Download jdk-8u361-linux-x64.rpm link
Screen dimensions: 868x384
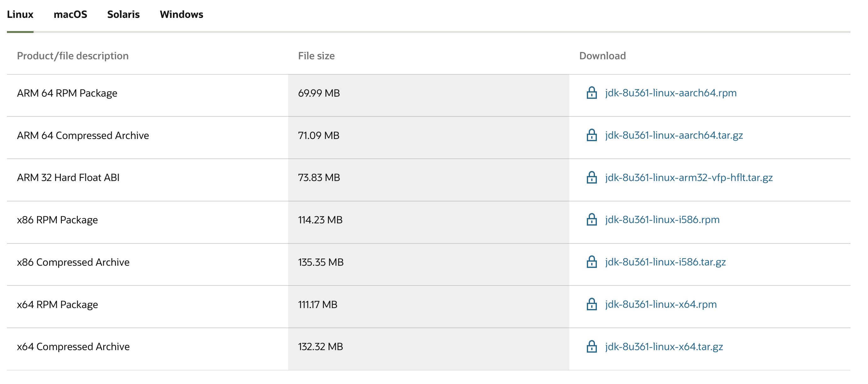(x=661, y=304)
